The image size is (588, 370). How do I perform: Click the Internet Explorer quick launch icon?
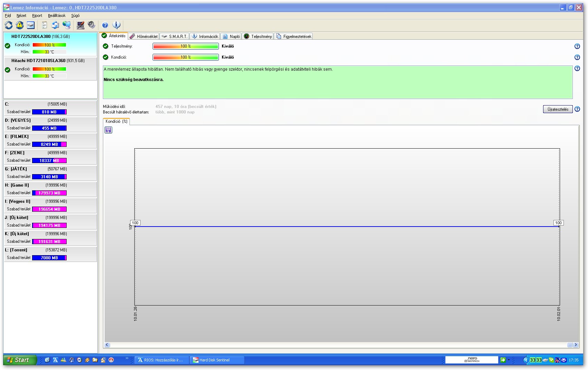(x=47, y=360)
